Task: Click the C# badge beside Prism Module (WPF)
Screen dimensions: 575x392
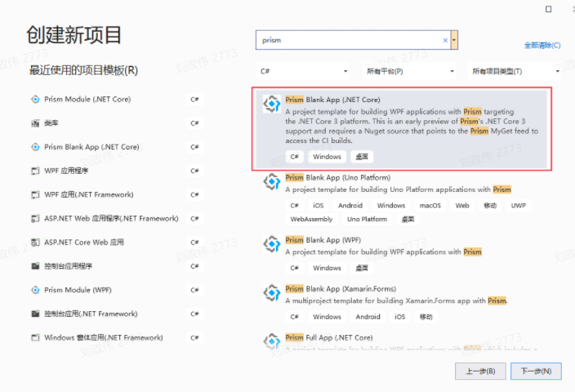Action: coord(194,290)
